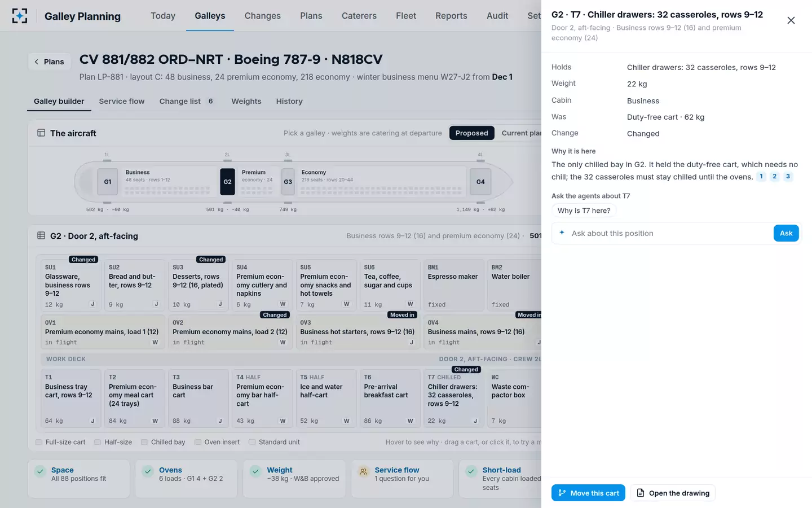Click the Galley Planning logo icon
812x508 pixels.
pos(20,16)
